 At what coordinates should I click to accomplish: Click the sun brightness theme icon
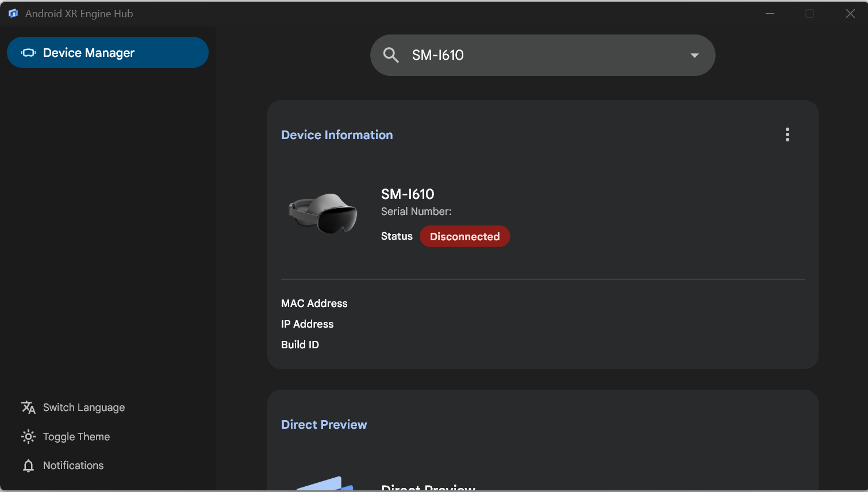tap(28, 437)
